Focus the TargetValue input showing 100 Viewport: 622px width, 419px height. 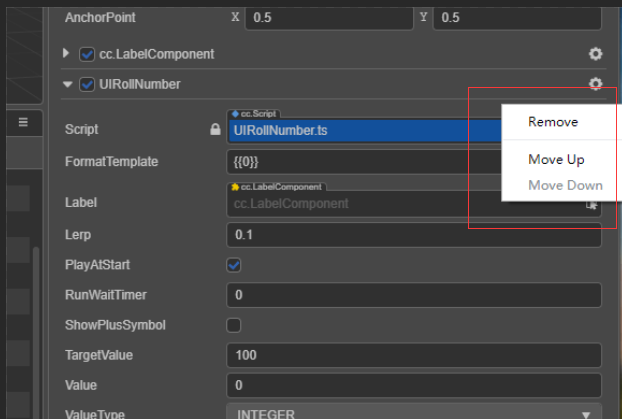414,355
